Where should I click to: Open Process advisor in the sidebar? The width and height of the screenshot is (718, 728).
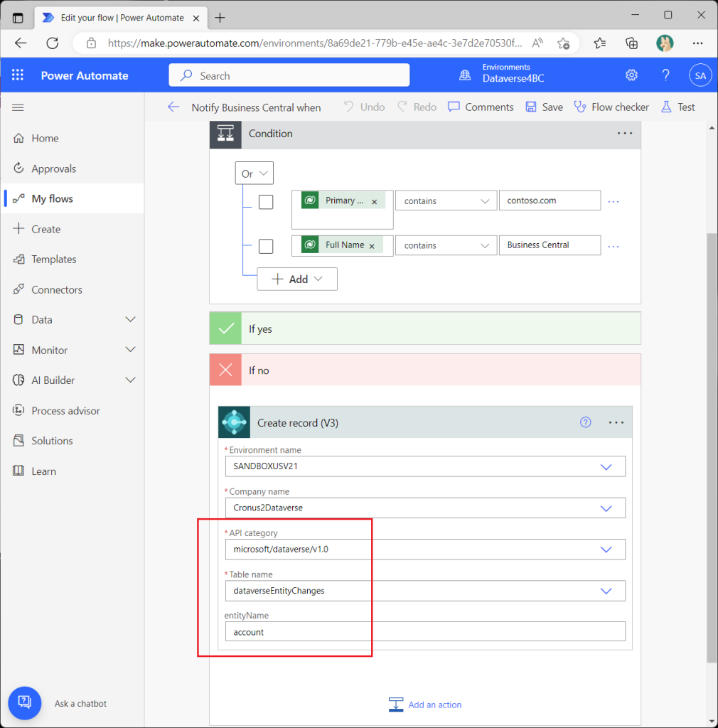pyautogui.click(x=73, y=411)
